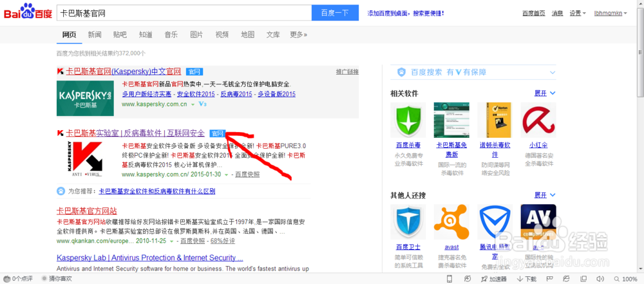
Task: Click the 安全软件2015 sublink
Action: tap(196, 94)
